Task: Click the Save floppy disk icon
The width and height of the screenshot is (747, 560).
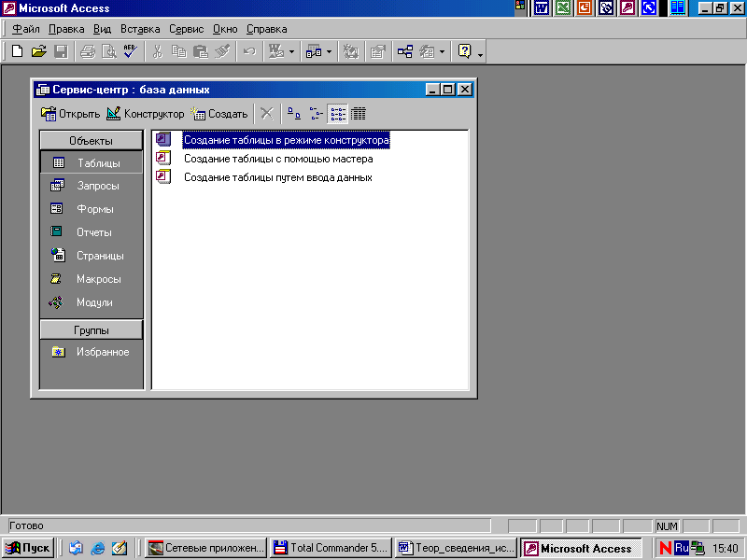Action: click(61, 51)
